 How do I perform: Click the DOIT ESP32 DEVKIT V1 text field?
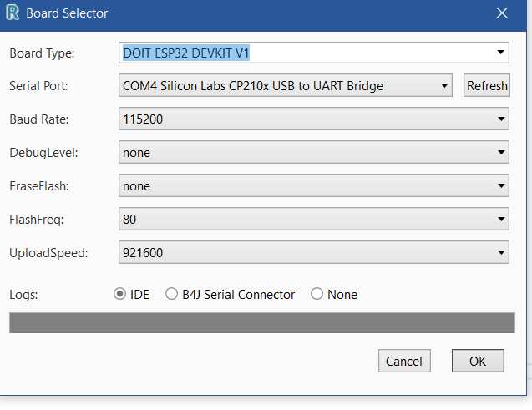coord(185,53)
